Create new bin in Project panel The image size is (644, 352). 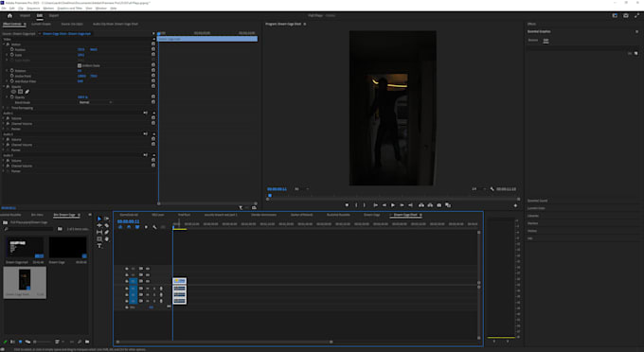[87, 342]
